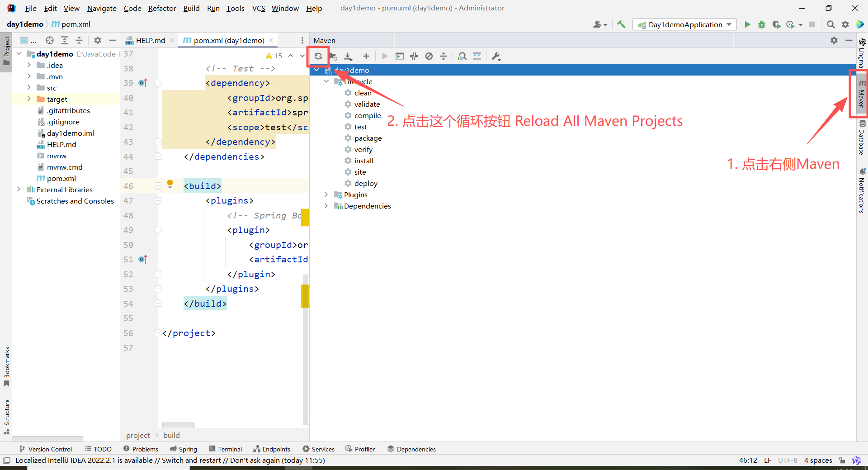Open pom.xml in Project tree
This screenshot has width=868, height=470.
(x=61, y=178)
